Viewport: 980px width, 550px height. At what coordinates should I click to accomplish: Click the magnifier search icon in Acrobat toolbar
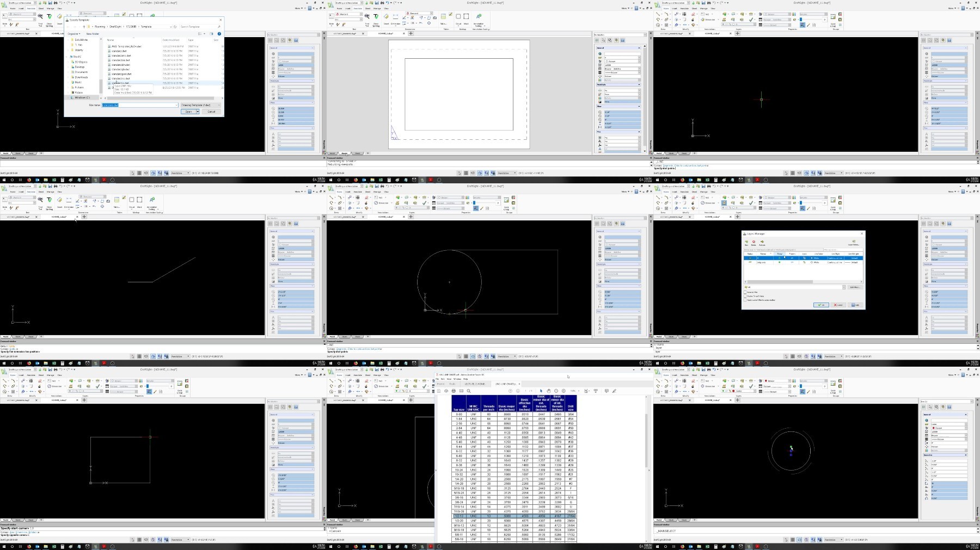[469, 391]
